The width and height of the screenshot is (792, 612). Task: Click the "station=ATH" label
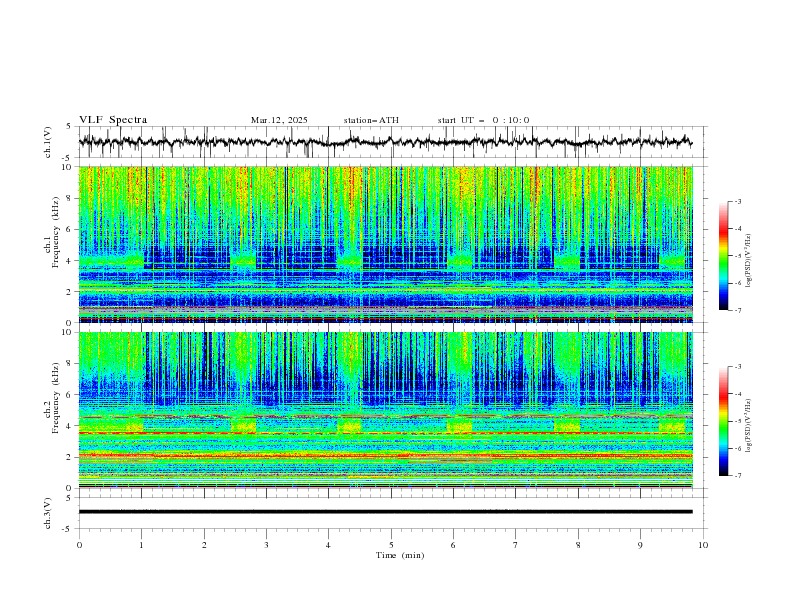(x=371, y=120)
